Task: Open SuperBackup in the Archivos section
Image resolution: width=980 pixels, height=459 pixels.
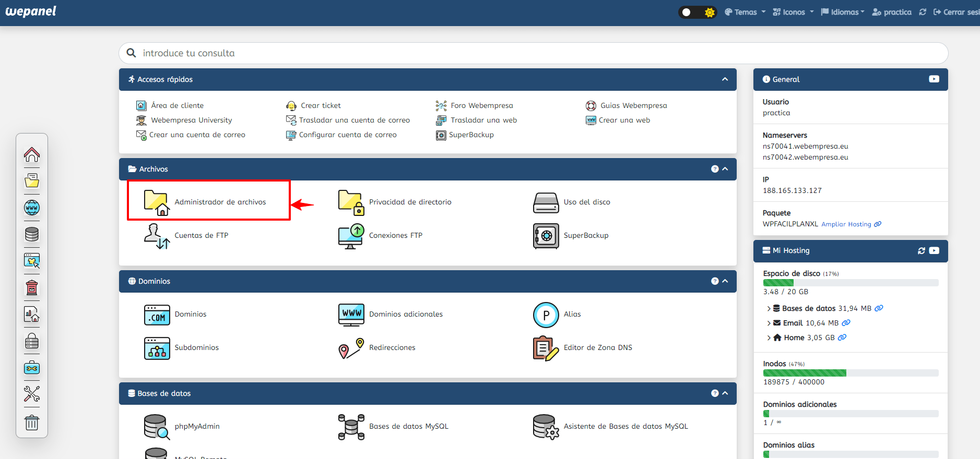Action: click(x=571, y=235)
